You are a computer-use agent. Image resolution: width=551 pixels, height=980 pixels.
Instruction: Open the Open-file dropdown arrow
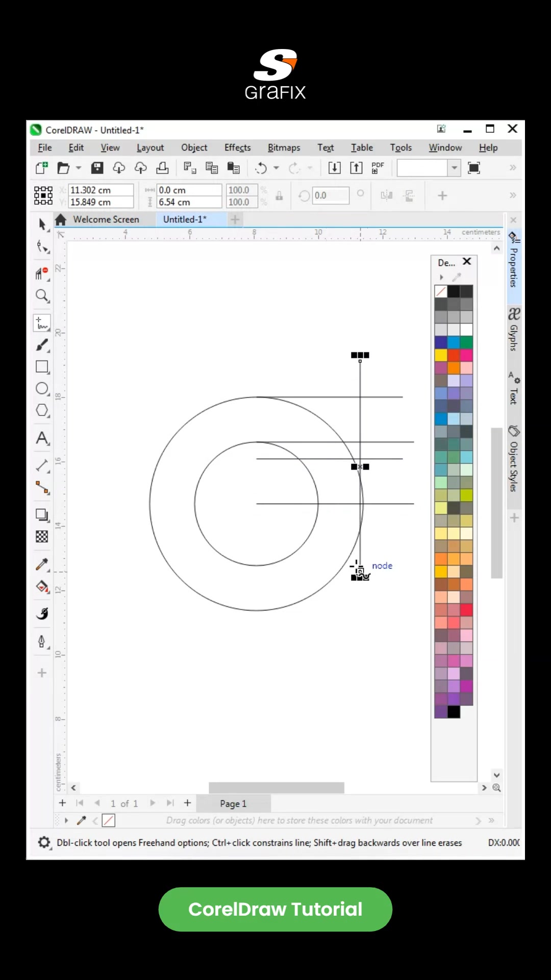click(x=79, y=168)
